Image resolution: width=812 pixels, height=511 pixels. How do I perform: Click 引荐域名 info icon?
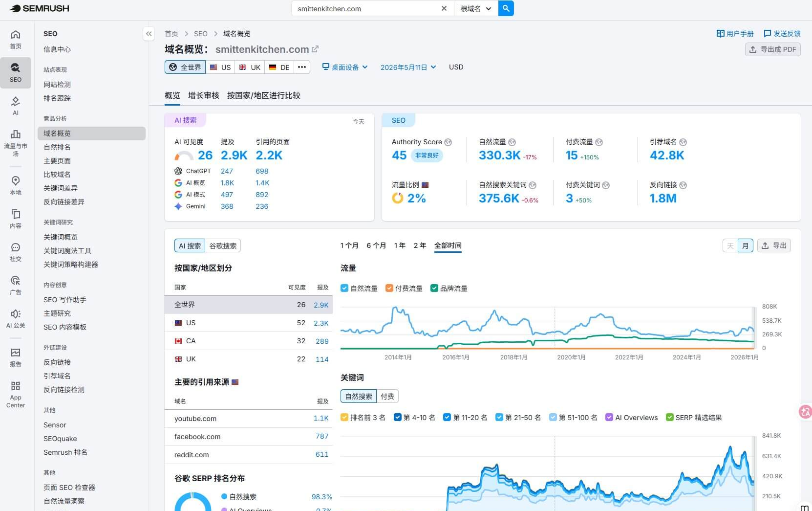[683, 142]
